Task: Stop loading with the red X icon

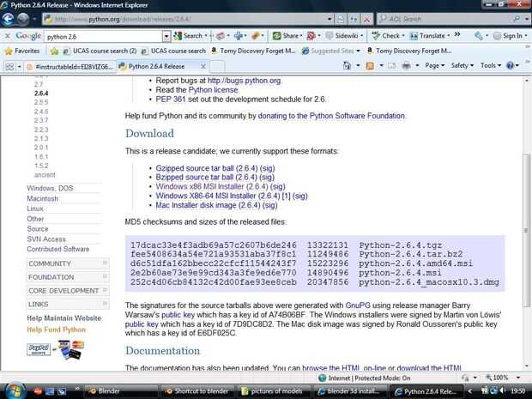Action: point(366,19)
